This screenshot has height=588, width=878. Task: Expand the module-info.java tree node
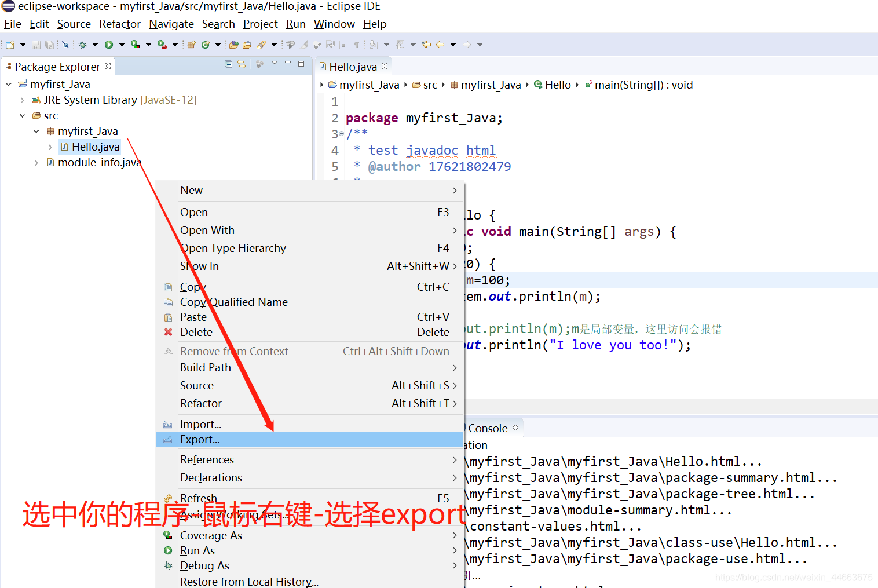click(36, 163)
